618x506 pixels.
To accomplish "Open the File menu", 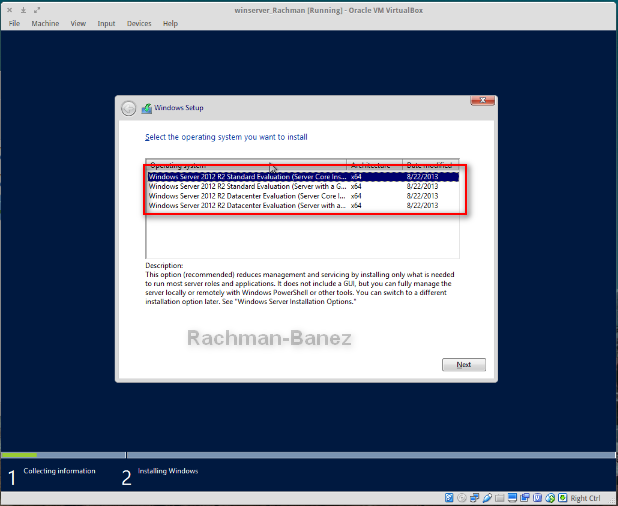I will pos(14,24).
